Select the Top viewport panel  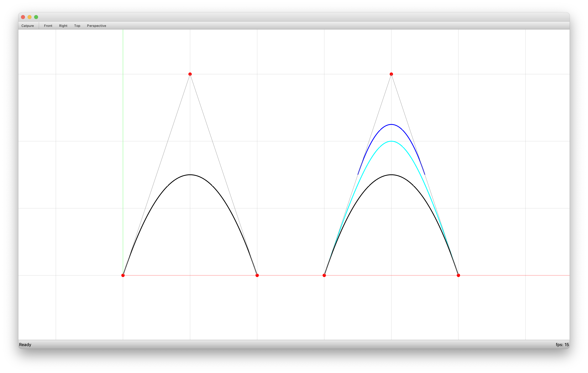pos(78,26)
